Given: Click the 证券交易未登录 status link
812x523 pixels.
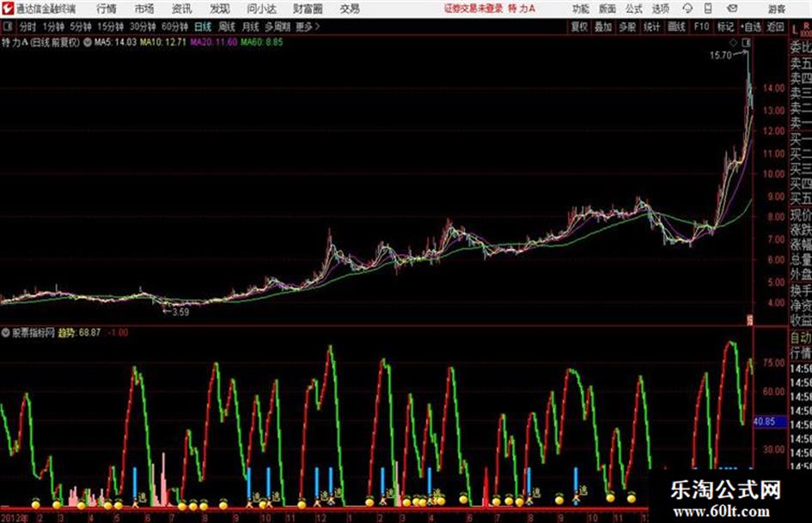Looking at the screenshot, I should point(473,9).
